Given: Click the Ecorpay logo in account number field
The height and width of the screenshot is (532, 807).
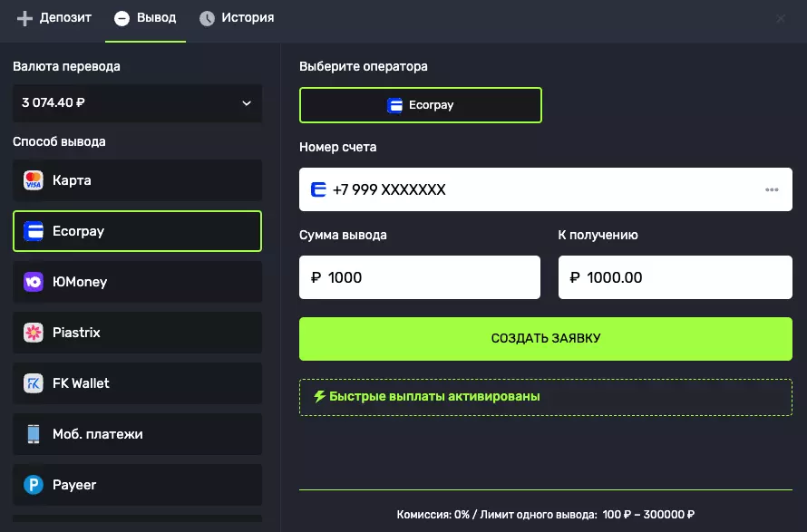Looking at the screenshot, I should tap(317, 189).
